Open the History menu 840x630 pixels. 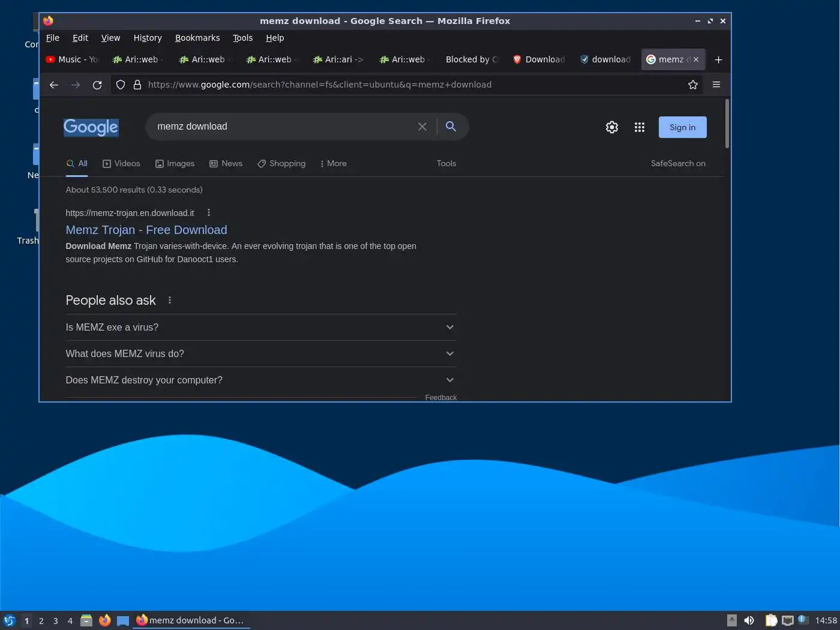[x=148, y=38]
